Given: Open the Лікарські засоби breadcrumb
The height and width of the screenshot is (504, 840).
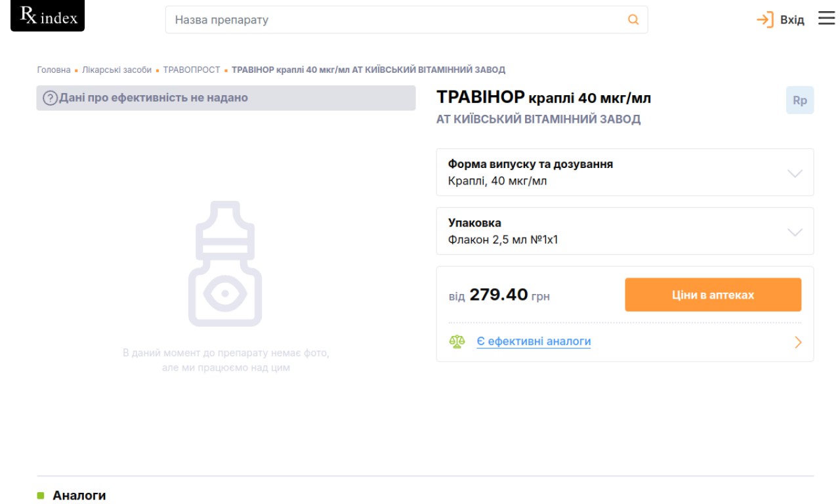Looking at the screenshot, I should (117, 70).
